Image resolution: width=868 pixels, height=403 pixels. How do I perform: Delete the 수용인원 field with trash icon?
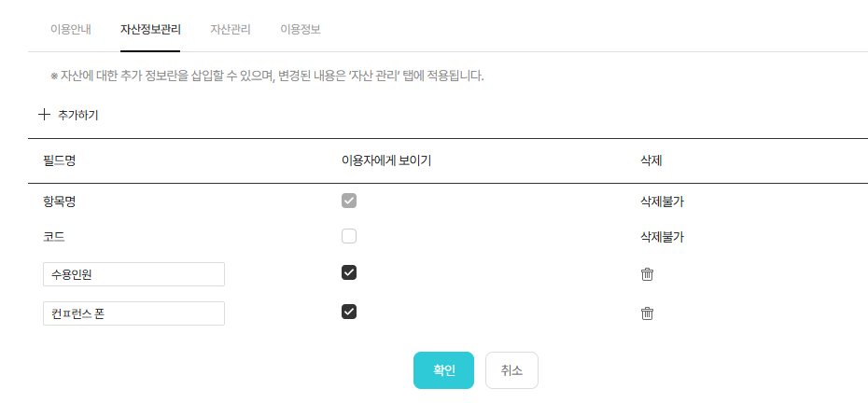click(647, 274)
